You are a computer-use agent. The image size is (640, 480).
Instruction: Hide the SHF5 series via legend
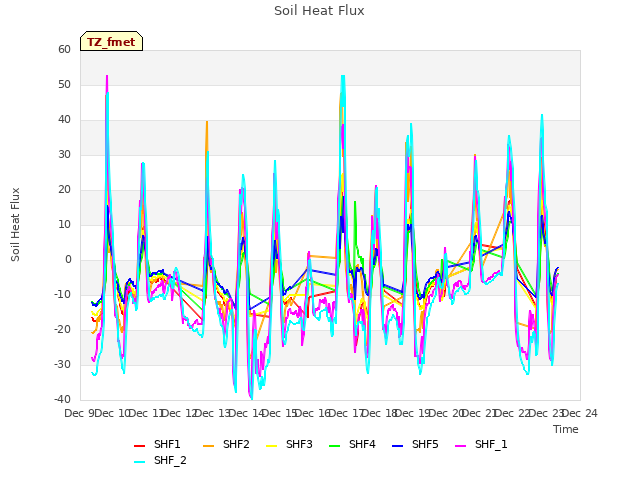pyautogui.click(x=415, y=444)
